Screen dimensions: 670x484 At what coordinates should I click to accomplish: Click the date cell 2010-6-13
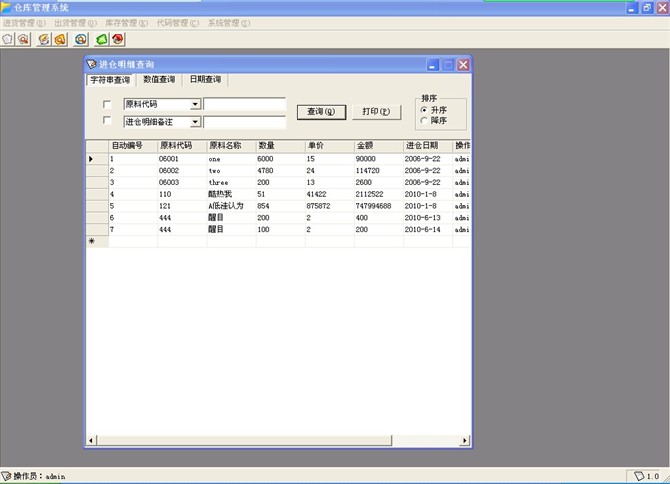click(x=428, y=218)
